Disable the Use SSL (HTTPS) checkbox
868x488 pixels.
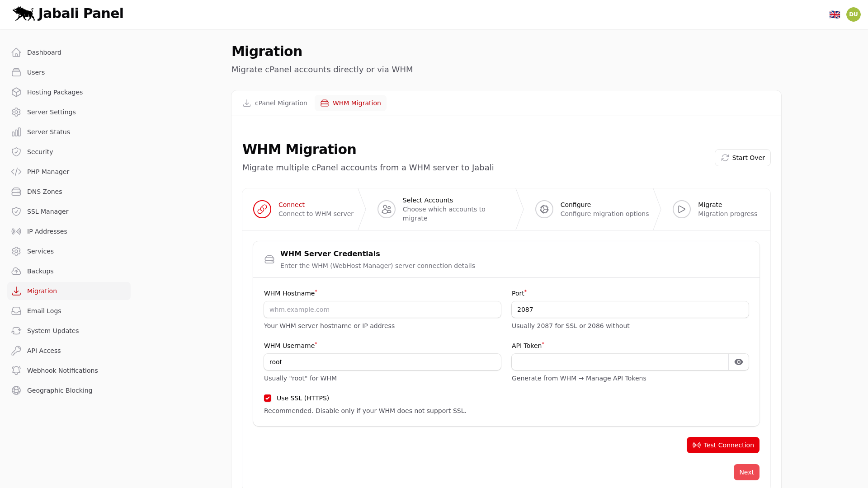(268, 398)
